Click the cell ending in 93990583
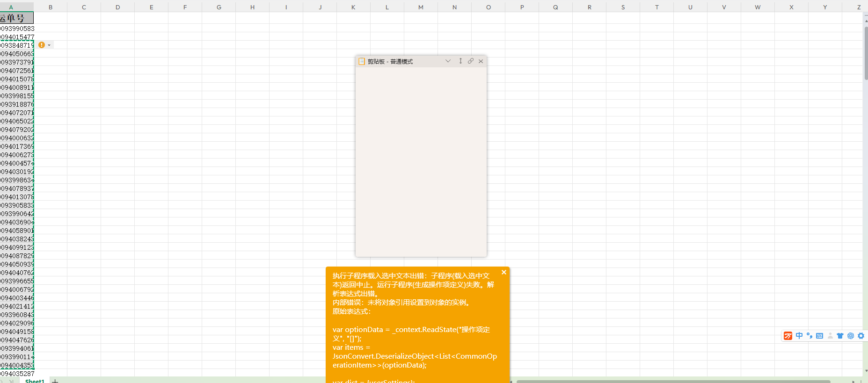 point(17,29)
